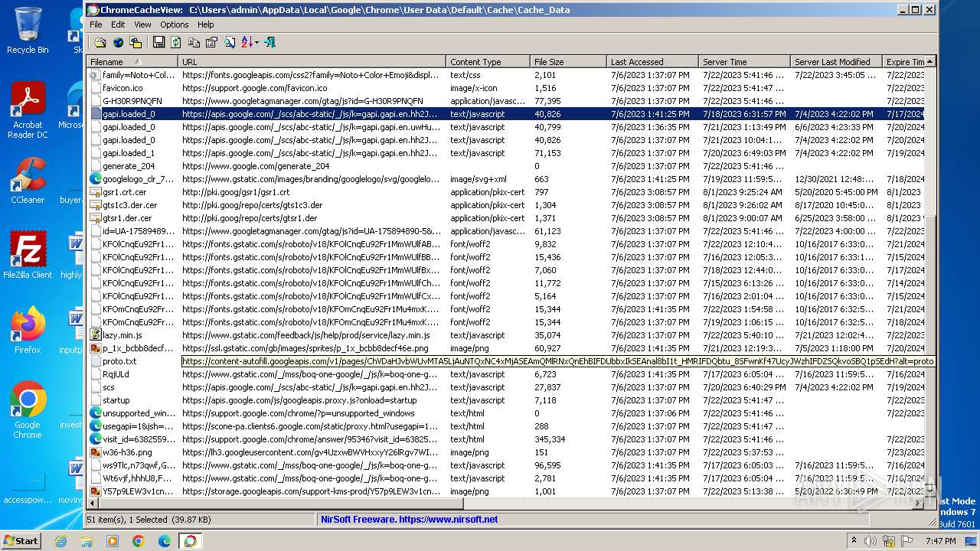
Task: Sort by the URL column header
Action: [312, 62]
